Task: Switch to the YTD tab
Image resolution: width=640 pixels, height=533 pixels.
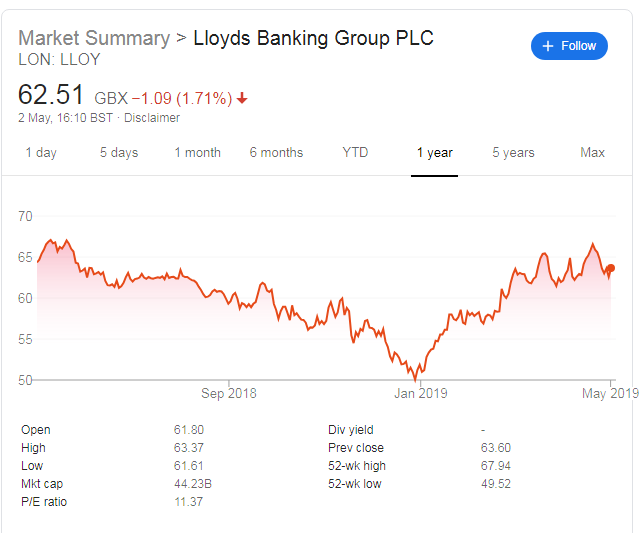Action: coord(355,153)
